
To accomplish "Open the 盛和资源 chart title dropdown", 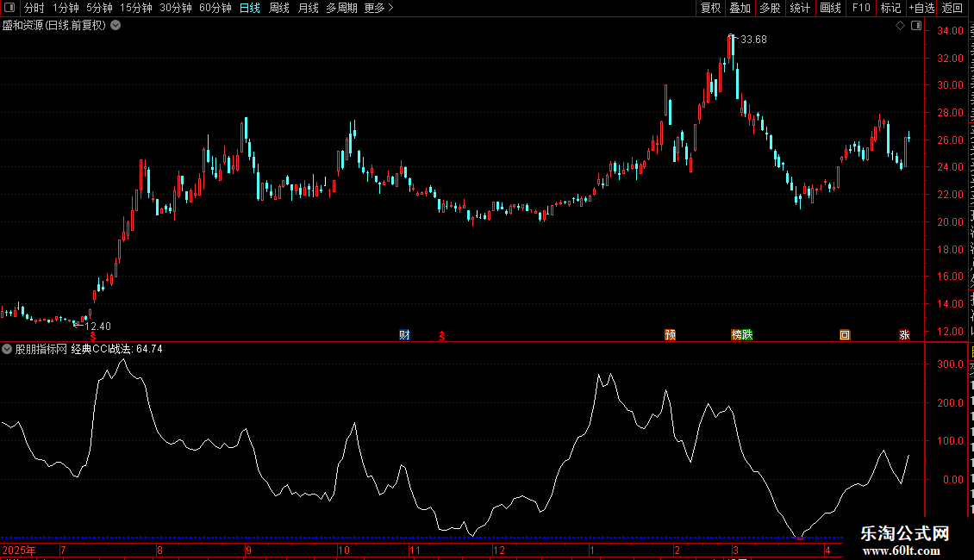I will 116,26.
